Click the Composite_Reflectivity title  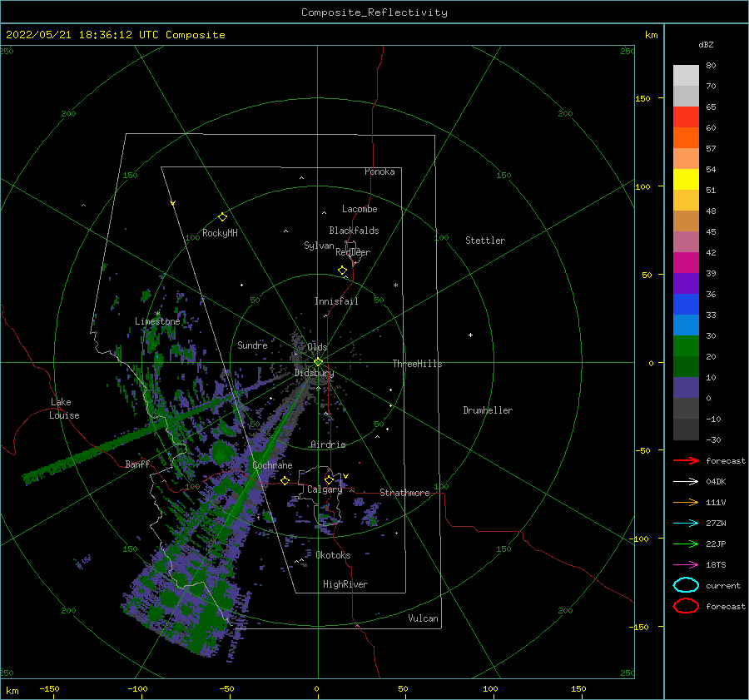pos(374,12)
